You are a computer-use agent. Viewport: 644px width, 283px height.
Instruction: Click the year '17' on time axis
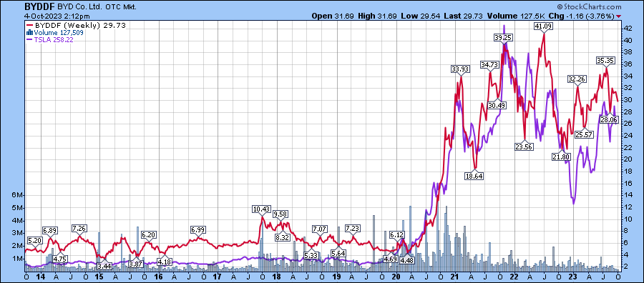[218, 277]
